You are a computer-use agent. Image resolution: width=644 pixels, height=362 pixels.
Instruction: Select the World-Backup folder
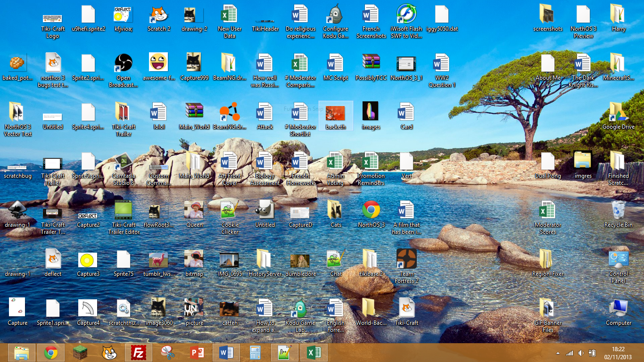[x=371, y=313]
